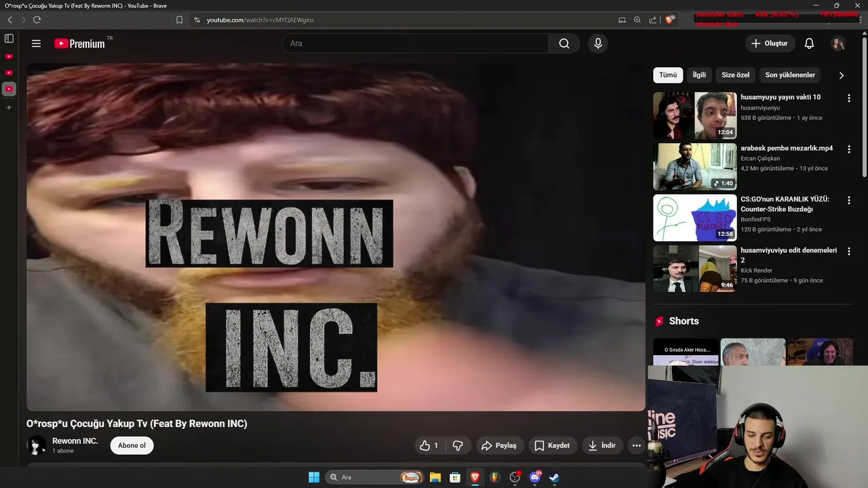Open more actions three-dot menu under video

[x=636, y=445]
